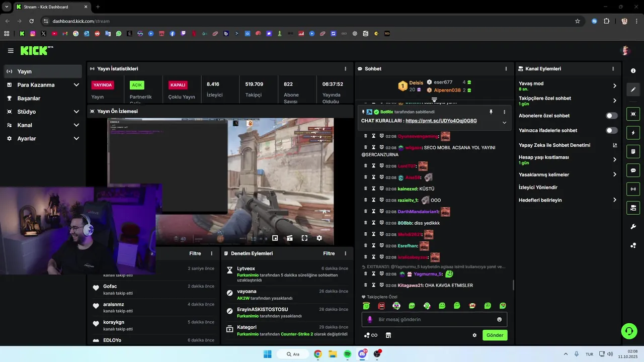Open Sohbet panel options menu

(x=506, y=69)
